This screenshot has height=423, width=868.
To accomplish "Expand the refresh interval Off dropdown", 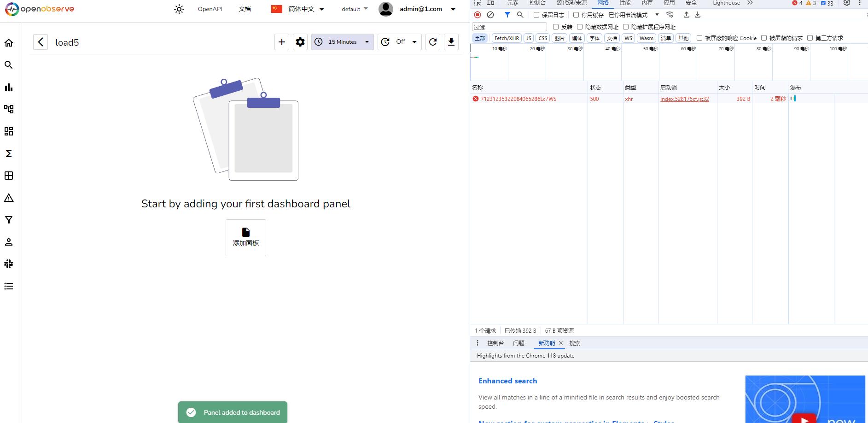I will pyautogui.click(x=399, y=42).
